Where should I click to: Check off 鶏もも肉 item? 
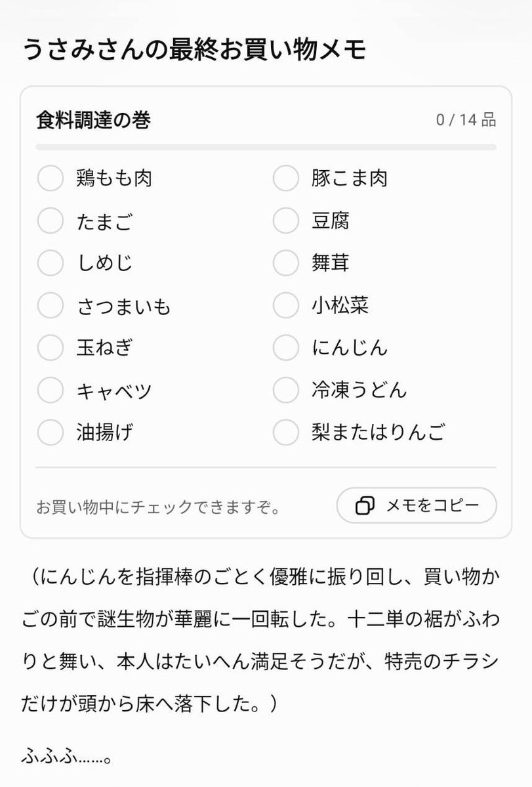[x=51, y=178]
